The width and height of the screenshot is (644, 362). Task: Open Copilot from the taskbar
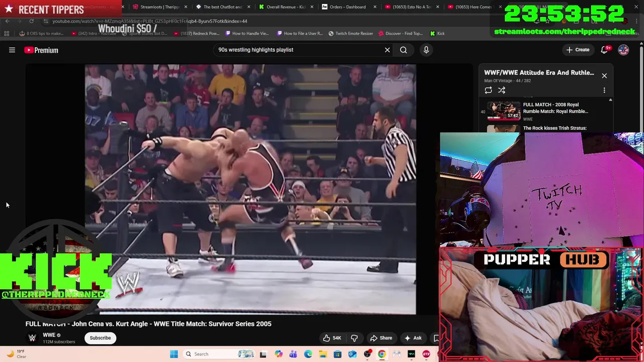pos(278,354)
